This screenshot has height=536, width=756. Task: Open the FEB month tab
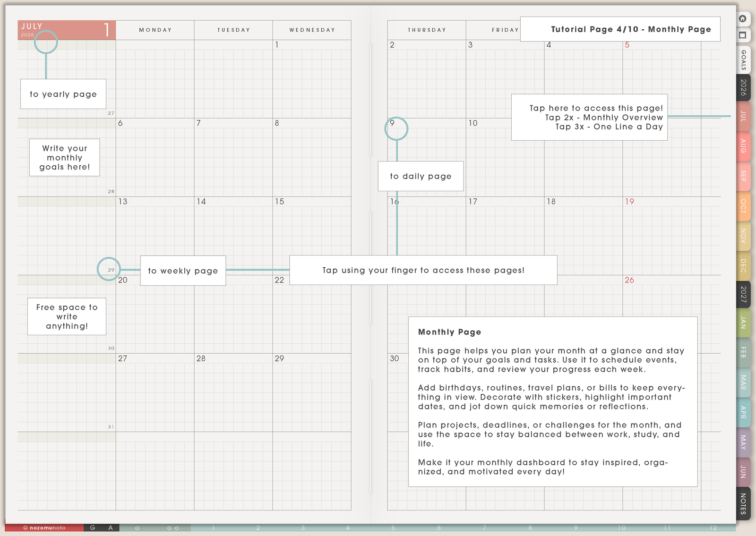point(743,352)
